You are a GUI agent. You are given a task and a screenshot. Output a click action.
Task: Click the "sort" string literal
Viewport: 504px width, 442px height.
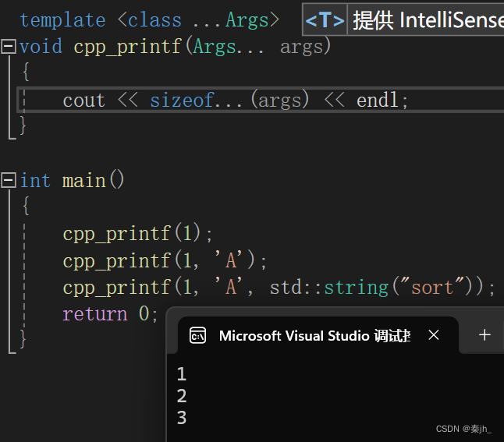click(x=432, y=287)
